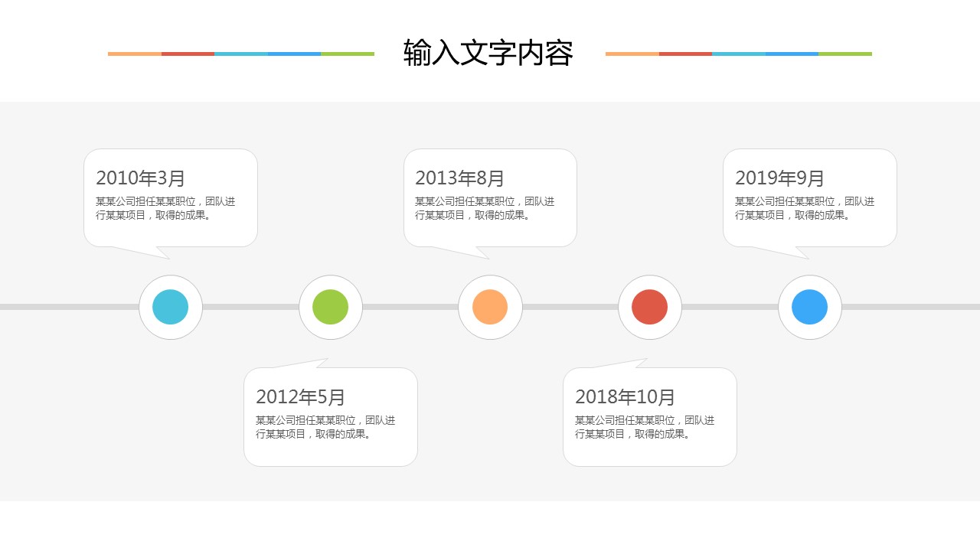
Task: Select the slide title 输入文字内容
Action: [488, 54]
